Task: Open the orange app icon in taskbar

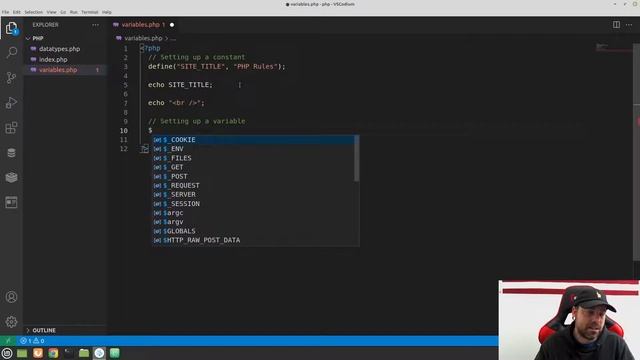Action: coord(38,353)
